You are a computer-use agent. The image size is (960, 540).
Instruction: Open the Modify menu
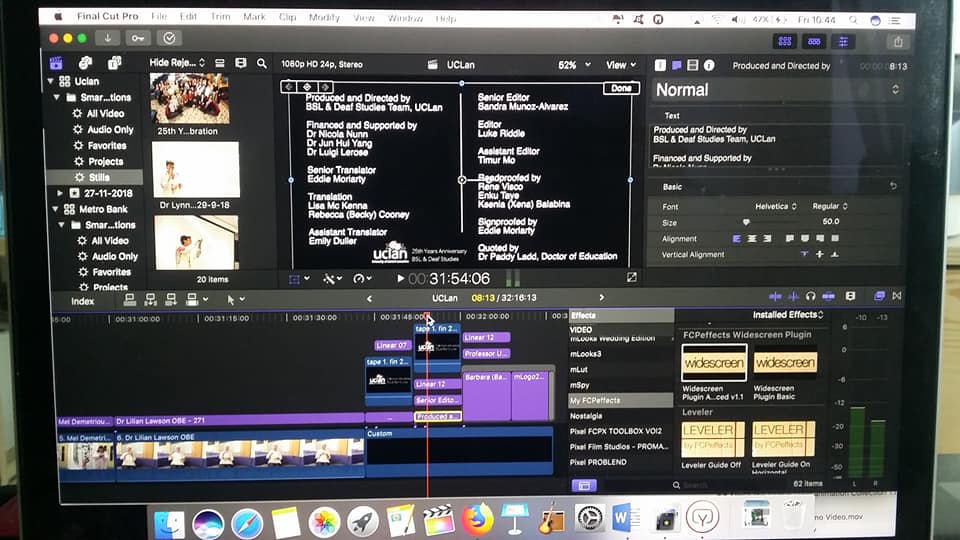[324, 17]
